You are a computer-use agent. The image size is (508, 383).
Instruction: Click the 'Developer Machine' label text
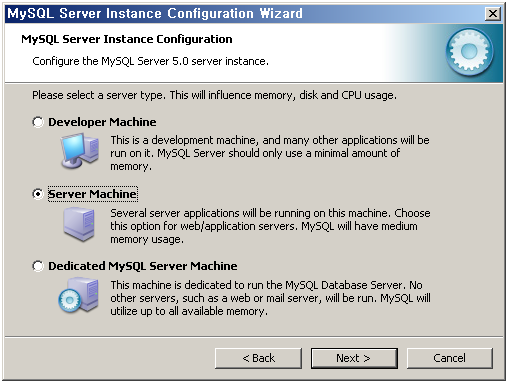coord(102,122)
